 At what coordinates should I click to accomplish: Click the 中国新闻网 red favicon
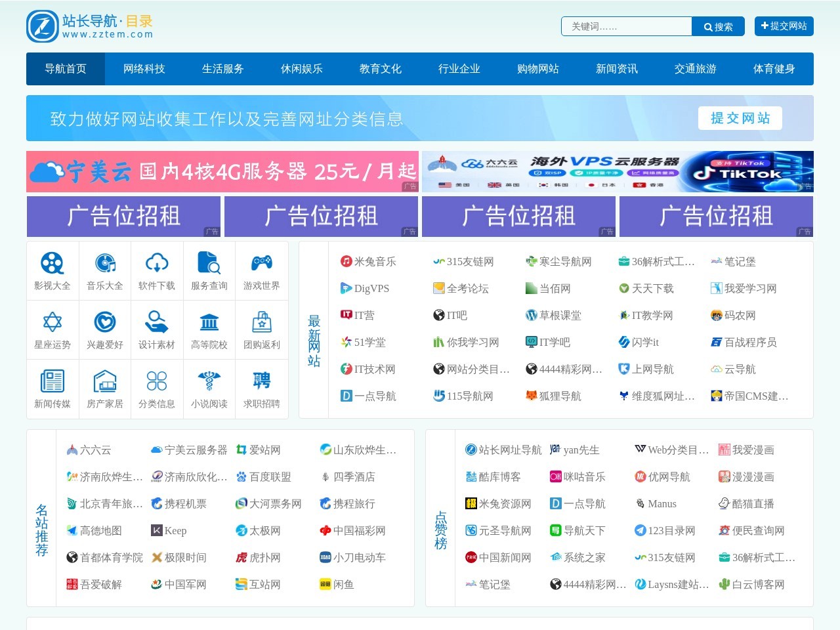tap(471, 557)
